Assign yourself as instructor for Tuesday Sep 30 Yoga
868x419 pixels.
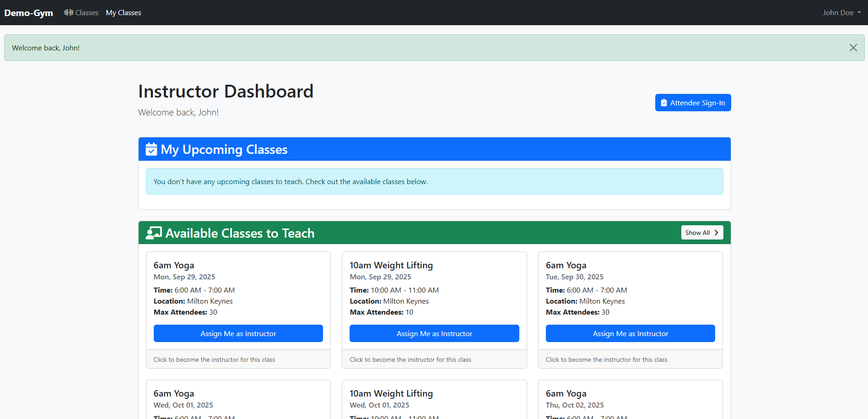pyautogui.click(x=630, y=333)
